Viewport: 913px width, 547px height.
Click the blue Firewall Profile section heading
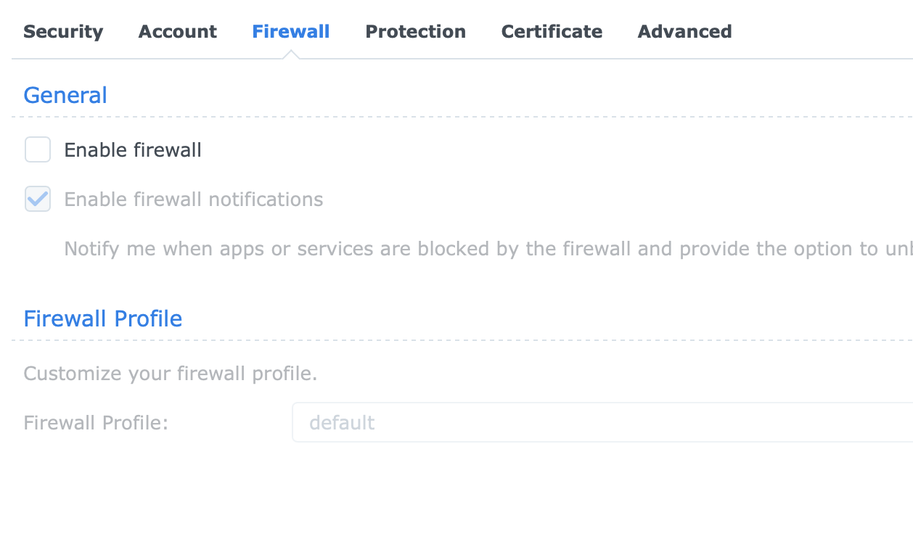[103, 319]
